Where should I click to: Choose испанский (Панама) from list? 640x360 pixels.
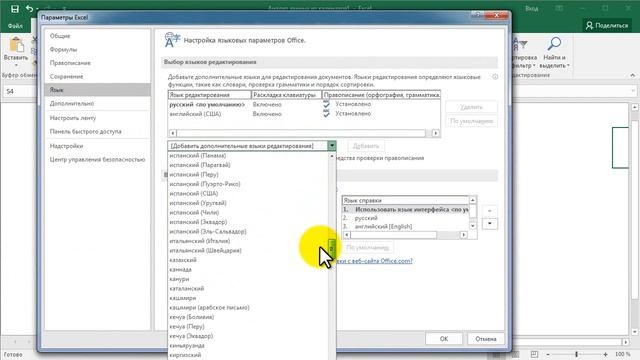(248, 156)
